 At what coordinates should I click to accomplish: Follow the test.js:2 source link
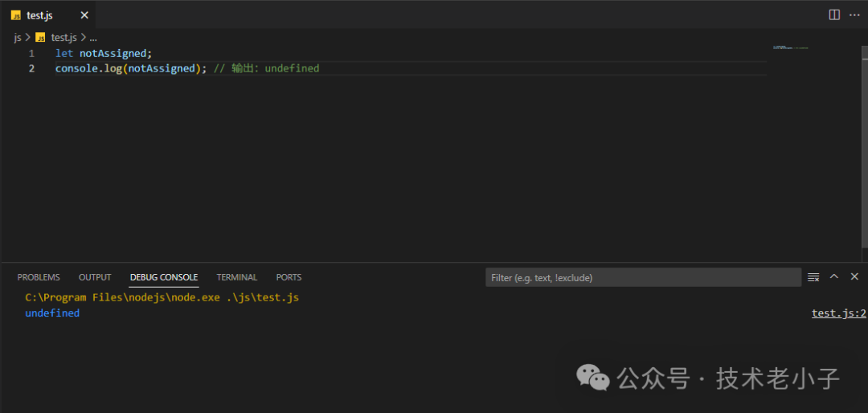pos(838,313)
